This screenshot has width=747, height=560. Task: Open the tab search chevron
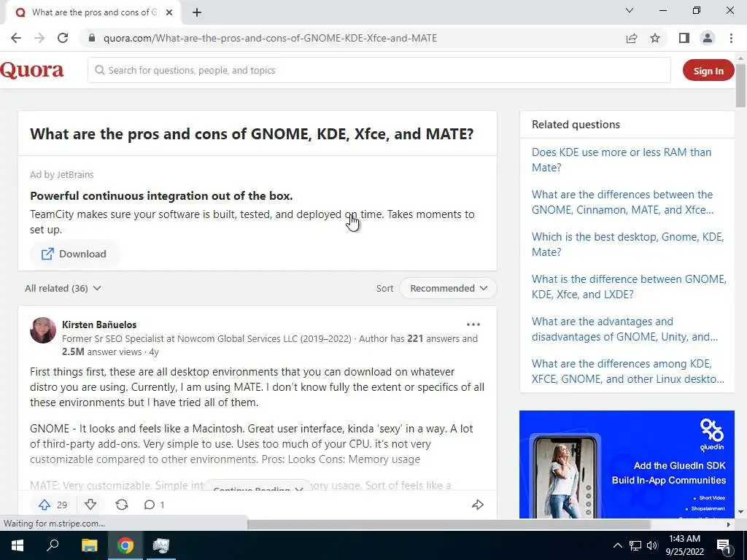click(x=630, y=10)
